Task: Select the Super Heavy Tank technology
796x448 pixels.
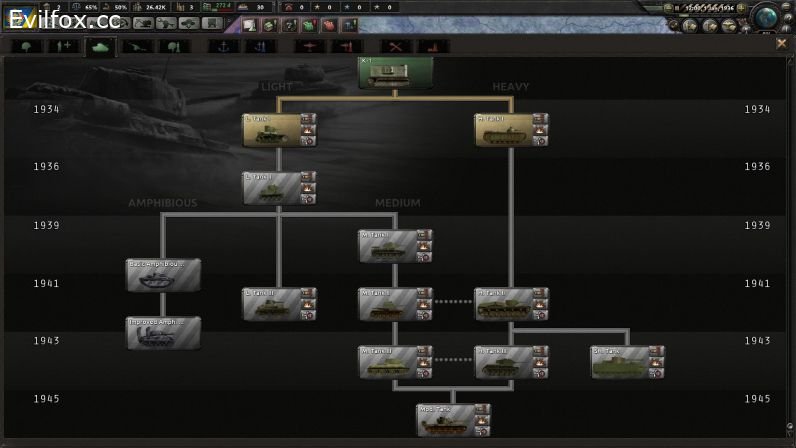Action: 619,362
